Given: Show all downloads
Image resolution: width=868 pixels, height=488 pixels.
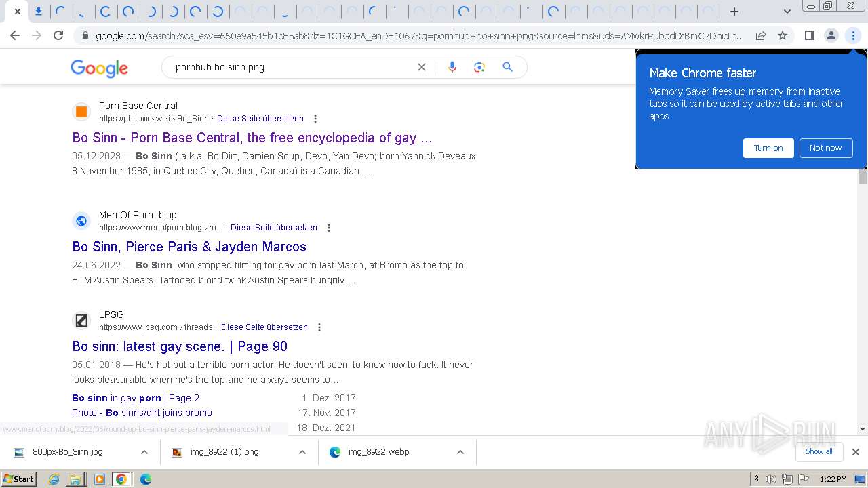Looking at the screenshot, I should point(819,451).
